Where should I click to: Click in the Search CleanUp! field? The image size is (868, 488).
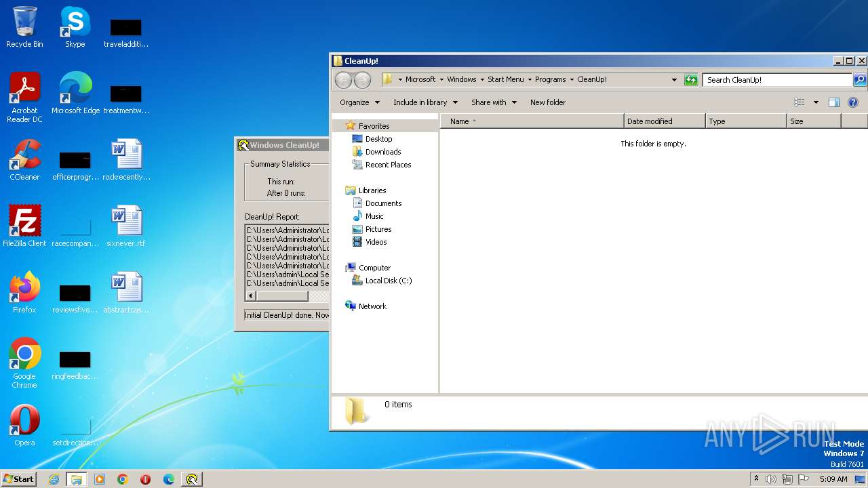[777, 80]
